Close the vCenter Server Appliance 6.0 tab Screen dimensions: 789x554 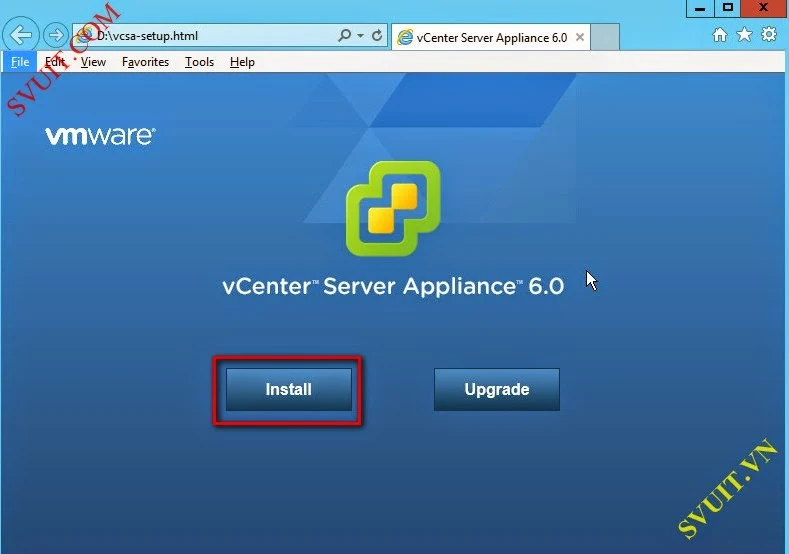tap(580, 37)
